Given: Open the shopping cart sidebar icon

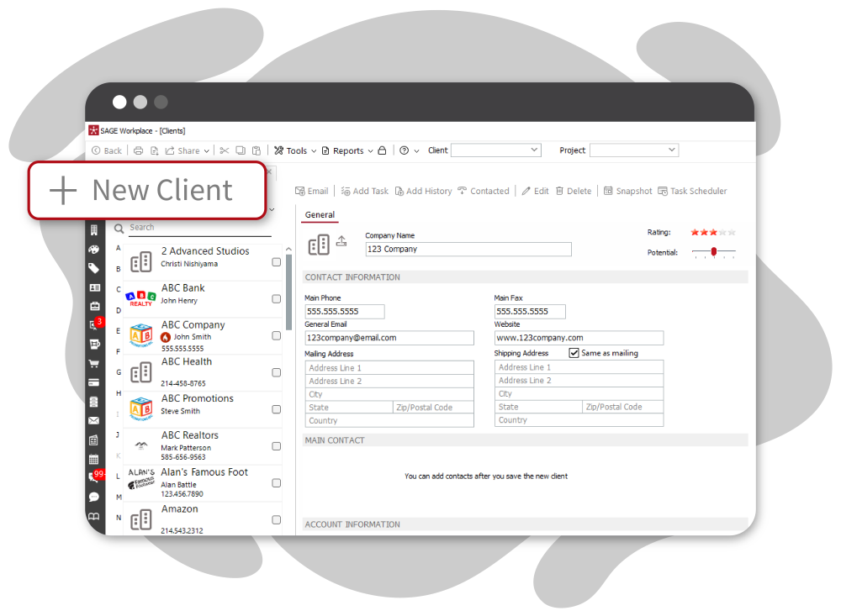Looking at the screenshot, I should coord(94,364).
